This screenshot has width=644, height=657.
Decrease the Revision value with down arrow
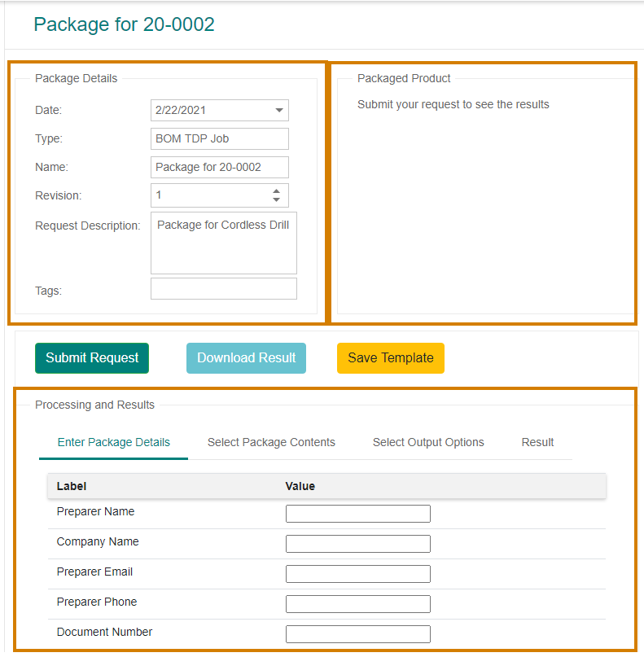(276, 199)
